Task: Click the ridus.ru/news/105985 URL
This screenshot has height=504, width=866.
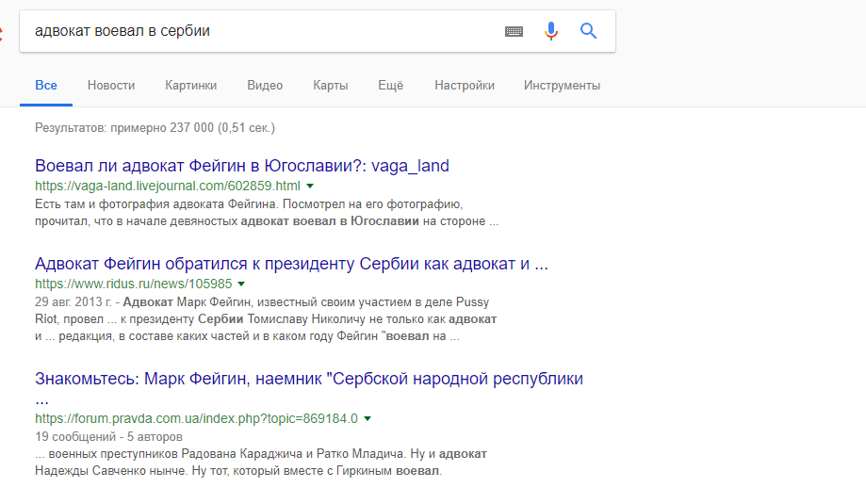Action: 133,284
